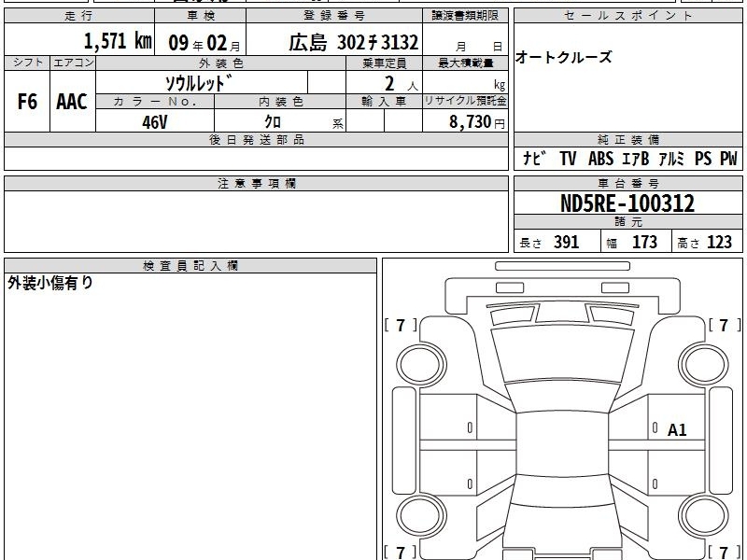Click front-left tire rating [7]
Screen dimensions: 747x560
(x=401, y=325)
